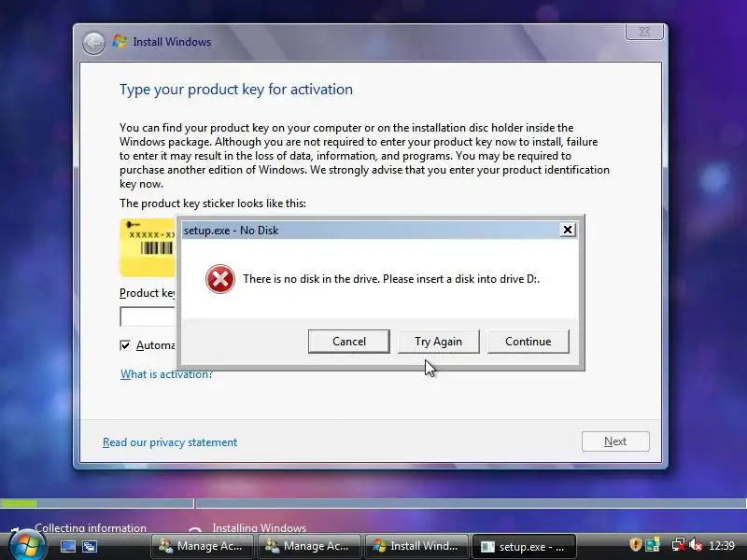Click the Windows Sidebar tray icon
747x560 pixels.
point(653,544)
